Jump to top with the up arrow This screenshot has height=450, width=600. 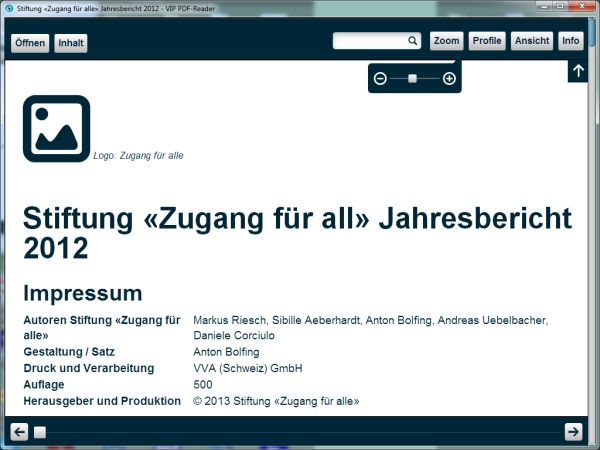point(578,71)
